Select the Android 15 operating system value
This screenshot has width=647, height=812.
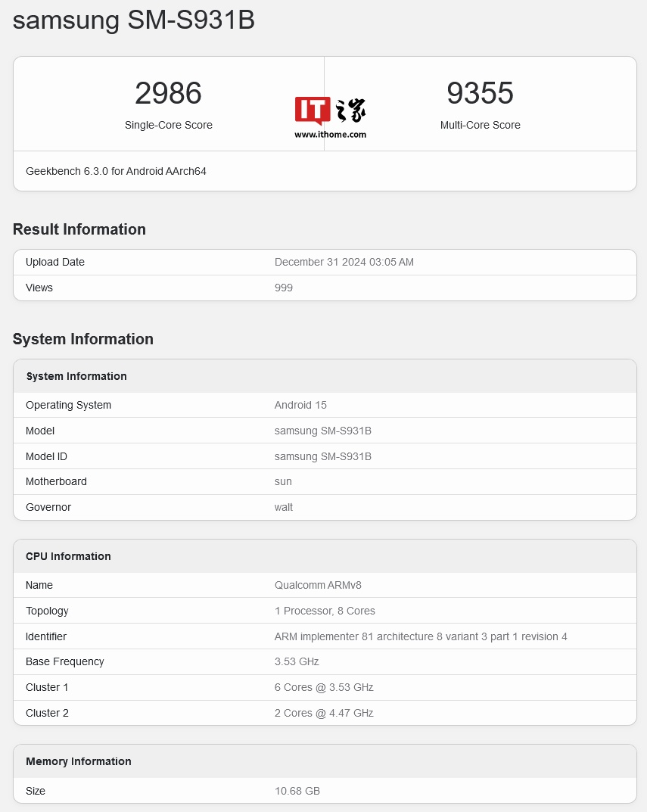point(300,405)
